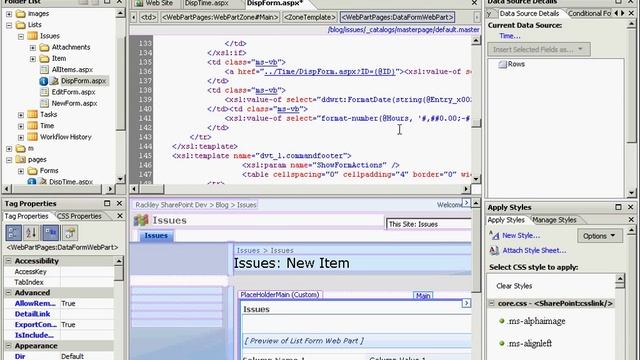Select the WebPartPages:DataFormWebPart tag button
This screenshot has width=640, height=360.
pyautogui.click(x=397, y=17)
